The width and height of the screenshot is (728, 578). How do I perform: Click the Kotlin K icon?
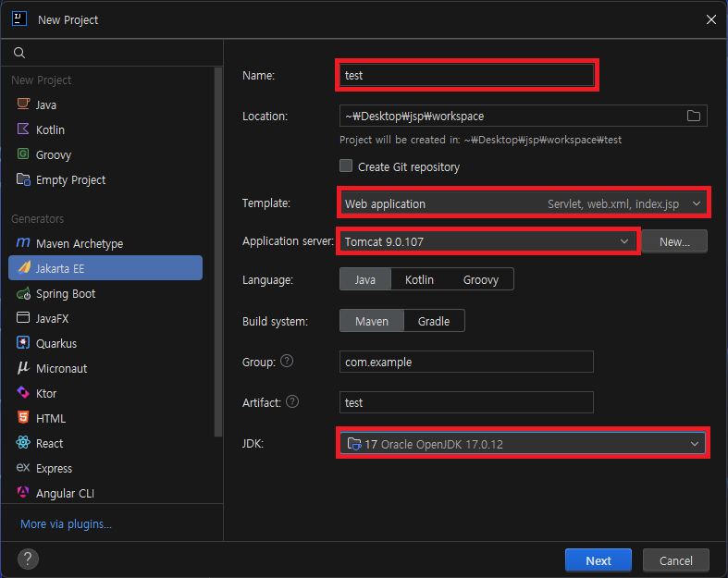point(23,129)
